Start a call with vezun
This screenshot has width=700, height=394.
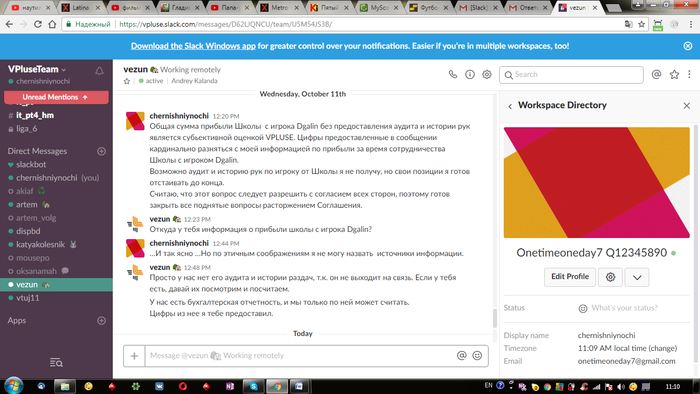point(453,75)
